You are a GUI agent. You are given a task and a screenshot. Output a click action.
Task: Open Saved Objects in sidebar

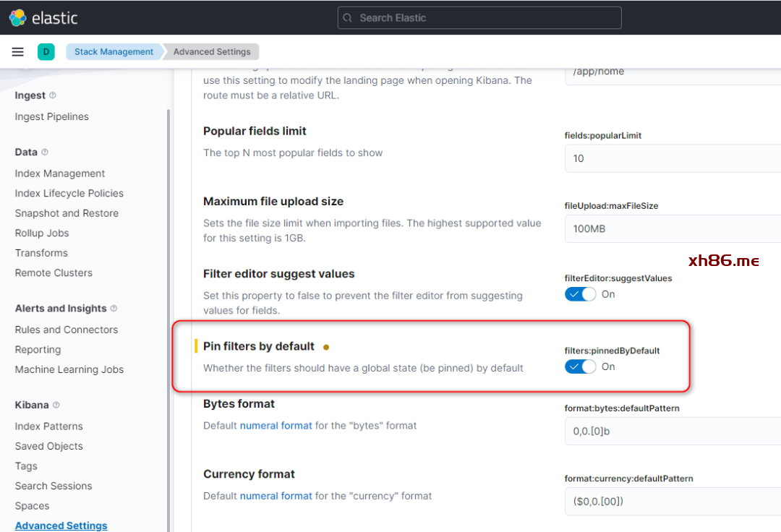pos(49,446)
